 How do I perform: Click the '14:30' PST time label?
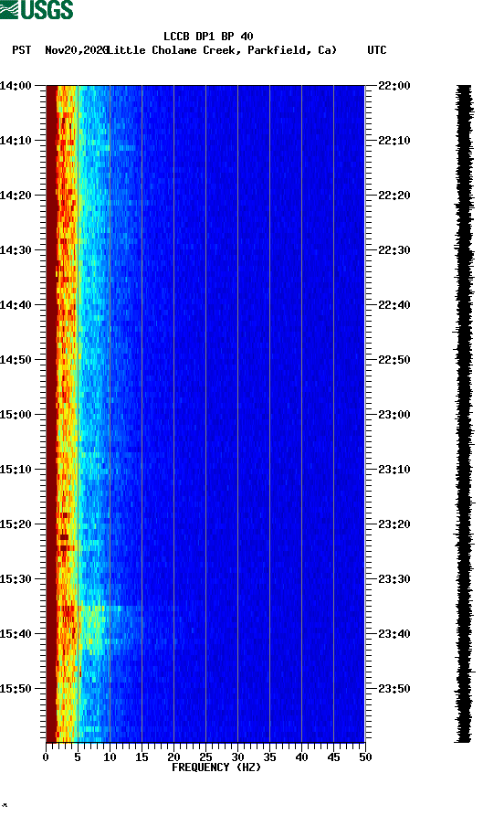[16, 250]
